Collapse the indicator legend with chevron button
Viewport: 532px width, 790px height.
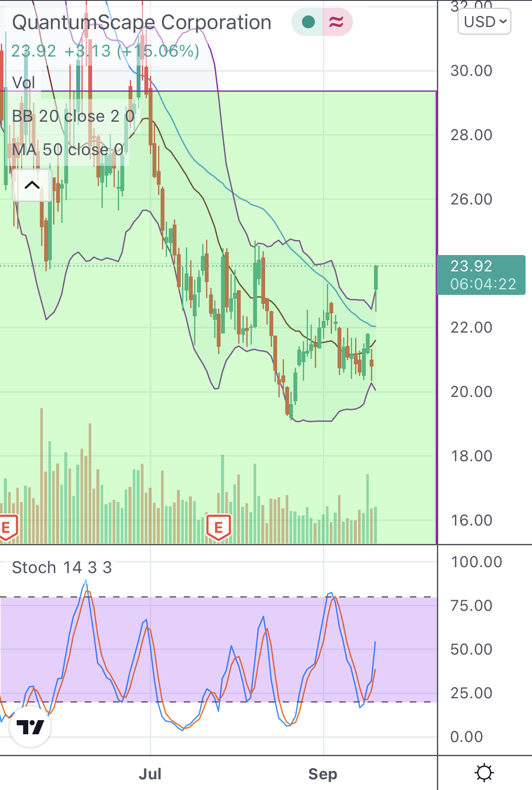[x=32, y=185]
